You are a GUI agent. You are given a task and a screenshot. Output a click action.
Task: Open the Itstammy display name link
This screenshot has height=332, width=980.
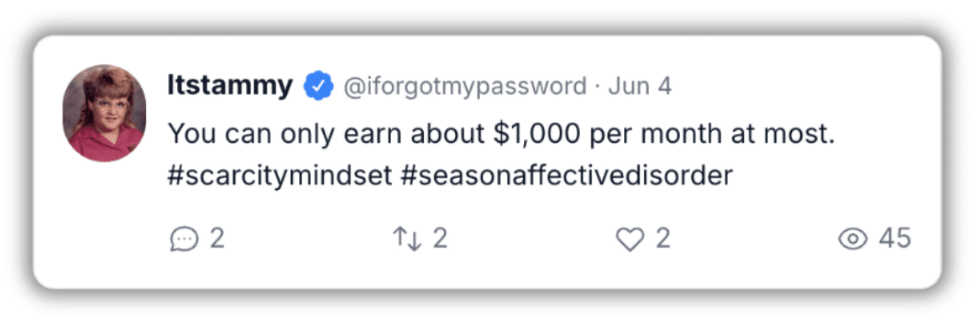230,85
